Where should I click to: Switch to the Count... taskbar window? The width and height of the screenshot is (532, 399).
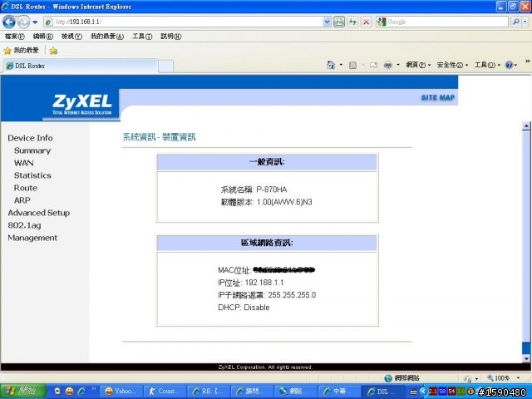[x=165, y=392]
